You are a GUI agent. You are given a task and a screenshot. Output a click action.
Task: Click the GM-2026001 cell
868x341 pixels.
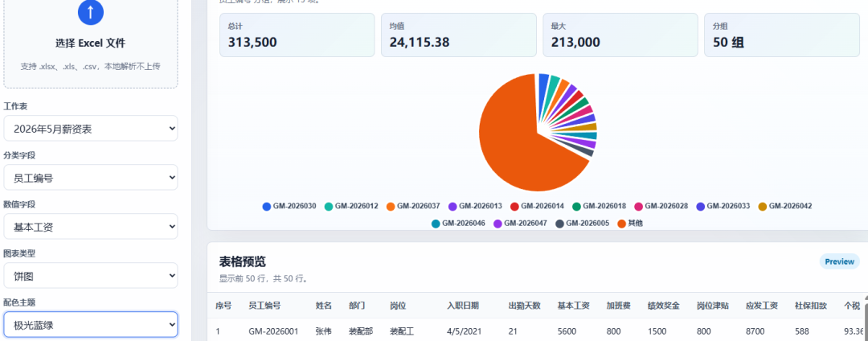coord(273,331)
